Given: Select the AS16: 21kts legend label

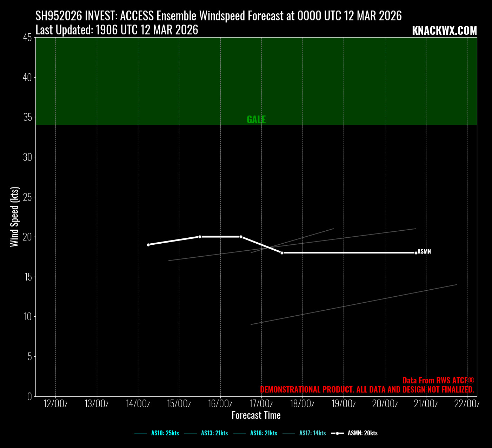Looking at the screenshot, I should pos(263,433).
